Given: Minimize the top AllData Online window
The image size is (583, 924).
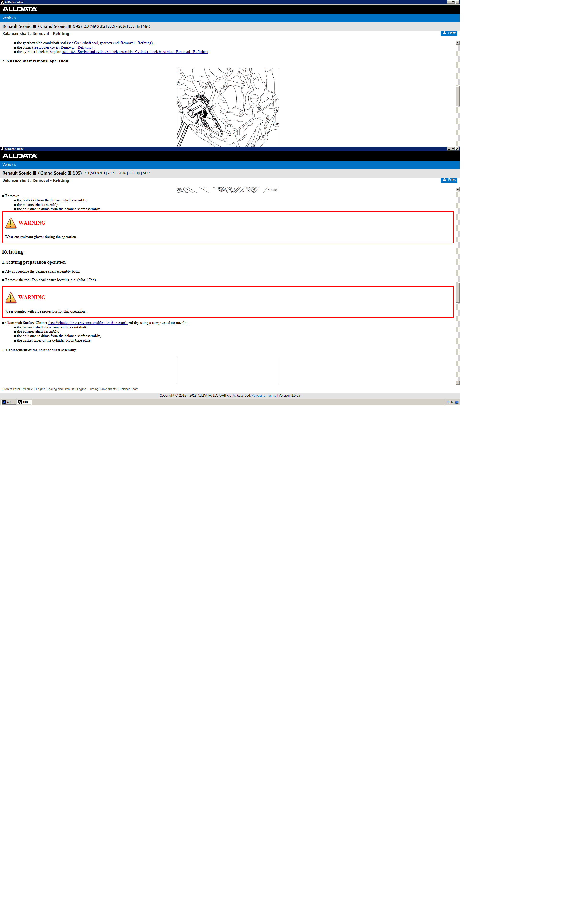Looking at the screenshot, I should pyautogui.click(x=449, y=2).
